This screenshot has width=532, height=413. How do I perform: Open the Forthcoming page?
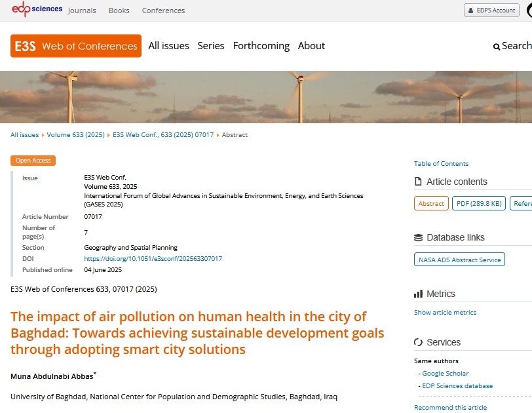click(261, 46)
